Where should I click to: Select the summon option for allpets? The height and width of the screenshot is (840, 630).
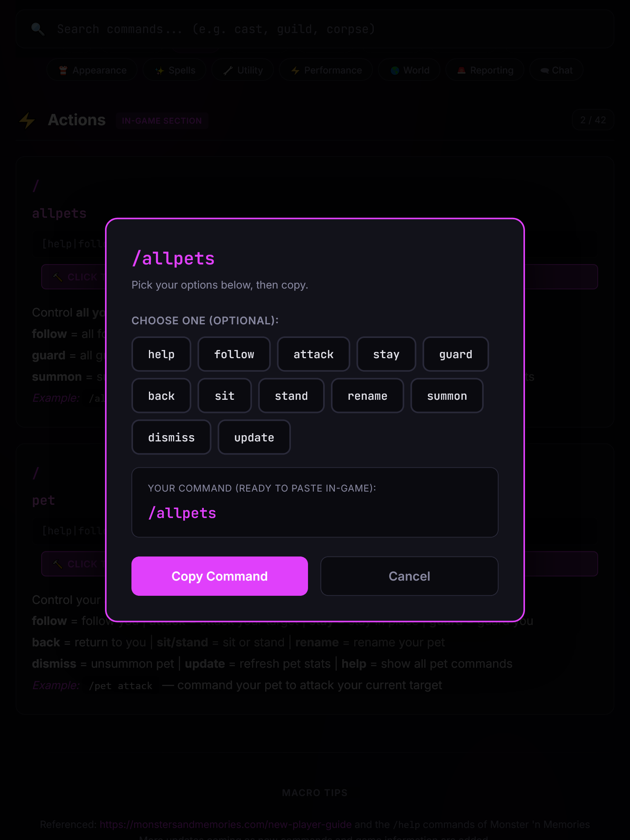tap(447, 395)
